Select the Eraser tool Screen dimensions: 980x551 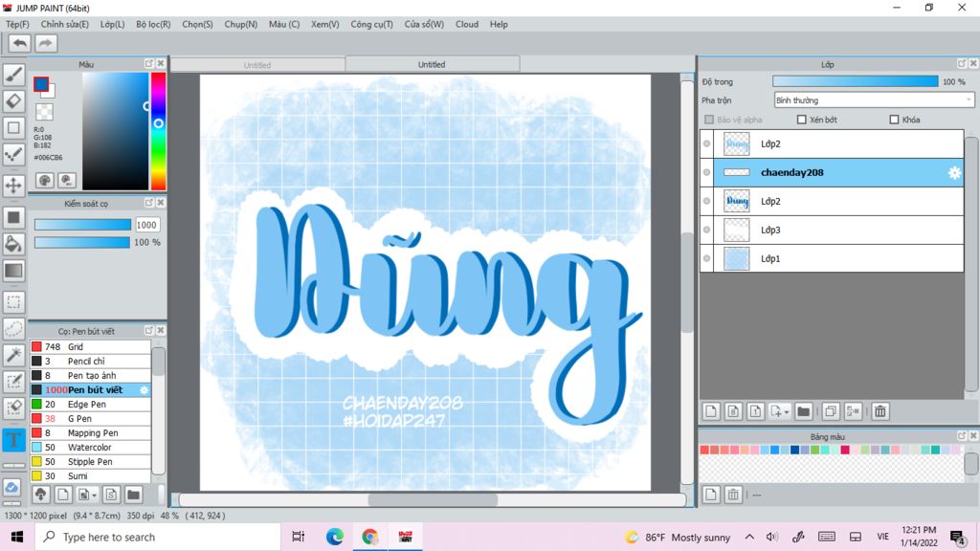coord(13,100)
